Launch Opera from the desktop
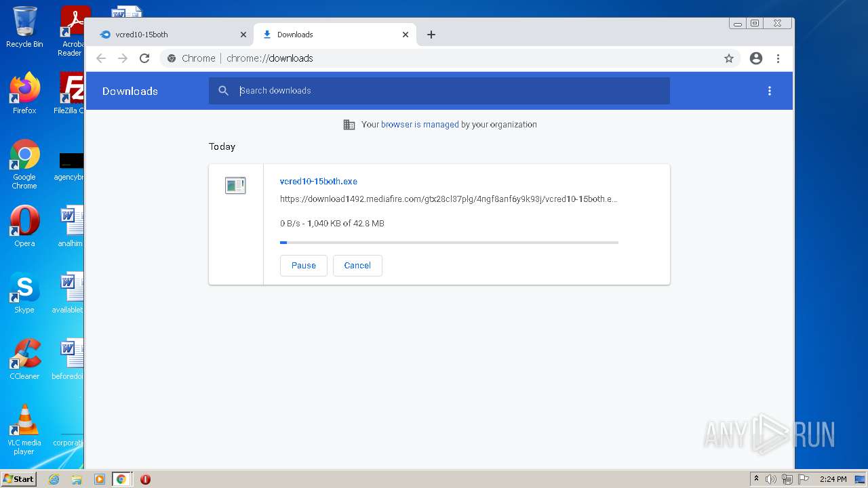The height and width of the screenshot is (488, 868). (x=24, y=226)
